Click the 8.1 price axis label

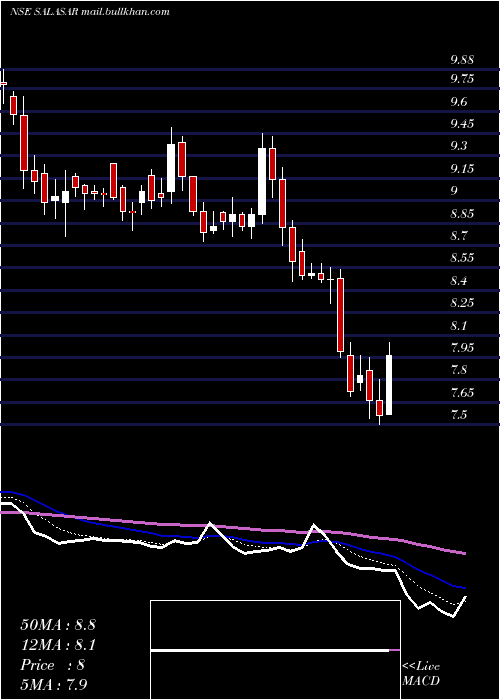click(458, 325)
